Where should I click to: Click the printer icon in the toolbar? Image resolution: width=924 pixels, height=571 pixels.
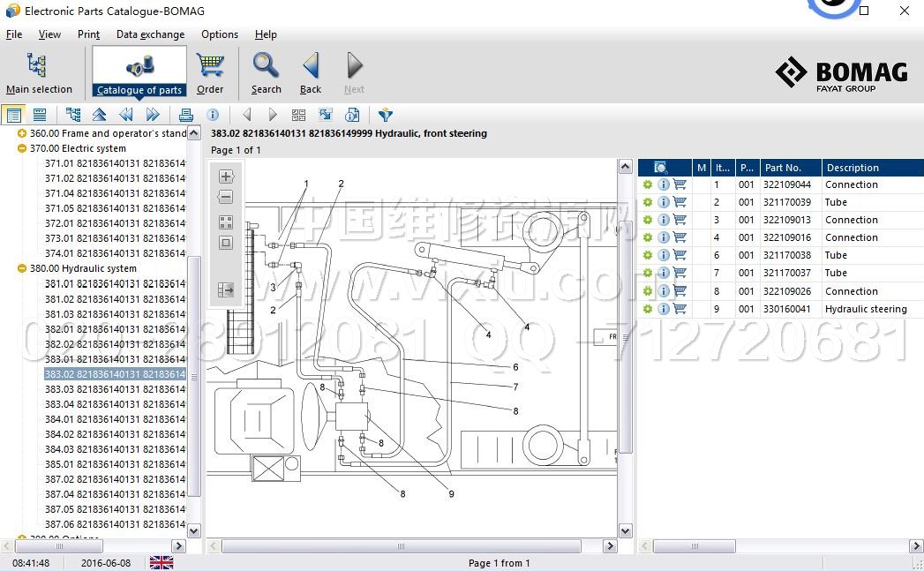[185, 115]
